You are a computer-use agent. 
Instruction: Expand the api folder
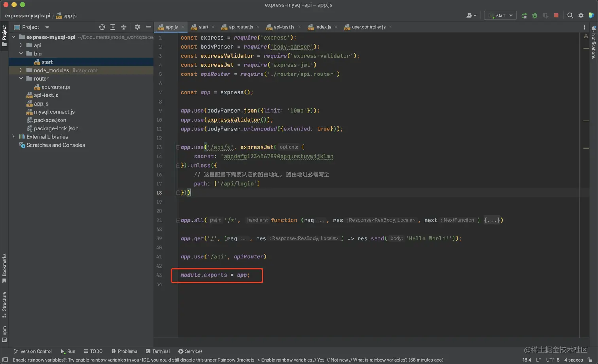tap(21, 45)
